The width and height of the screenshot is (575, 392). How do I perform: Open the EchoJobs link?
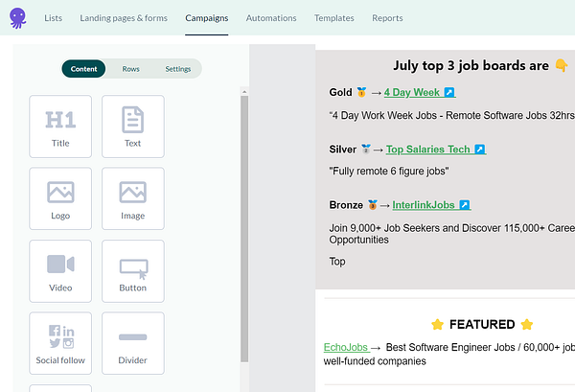pos(346,347)
